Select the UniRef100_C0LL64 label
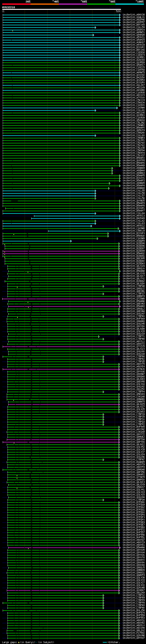The height and width of the screenshot is (644, 146). click(x=133, y=214)
